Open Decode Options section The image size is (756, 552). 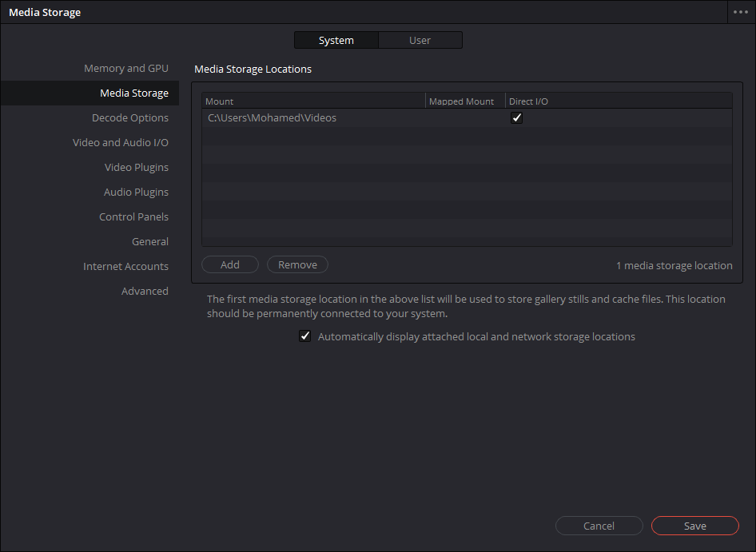130,118
